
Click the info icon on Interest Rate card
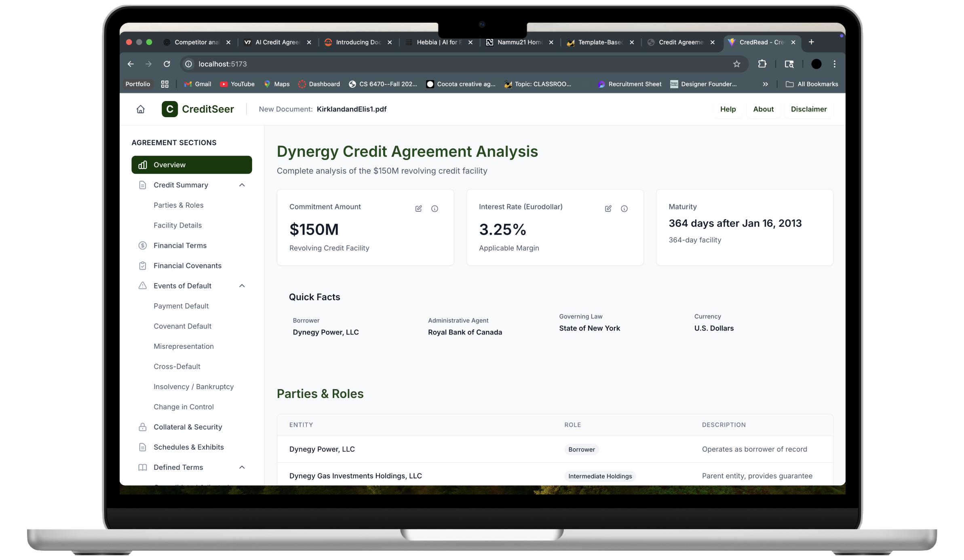(624, 209)
